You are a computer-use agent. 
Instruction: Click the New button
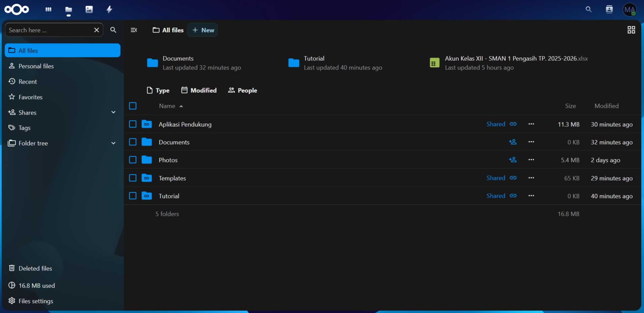pyautogui.click(x=203, y=30)
